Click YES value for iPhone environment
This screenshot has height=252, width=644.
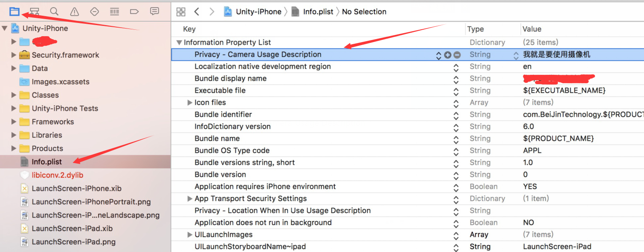tap(530, 187)
